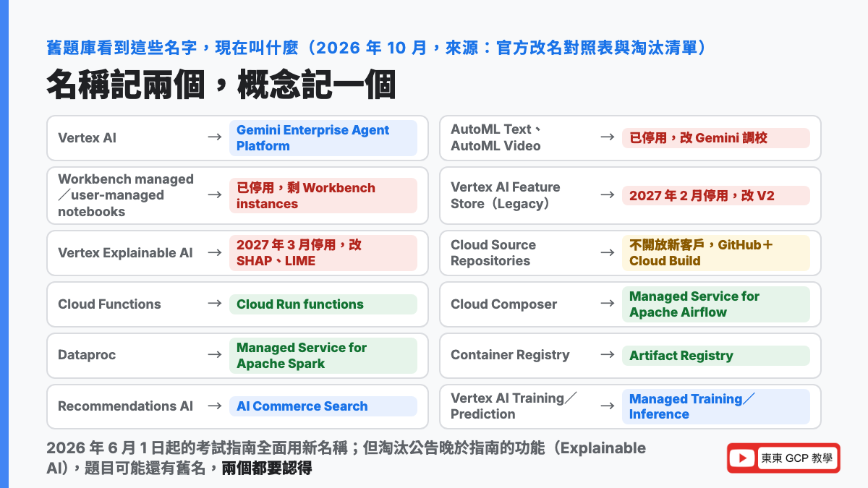Click the YouTube play icon in the channel badge
868x488 pixels.
743,458
